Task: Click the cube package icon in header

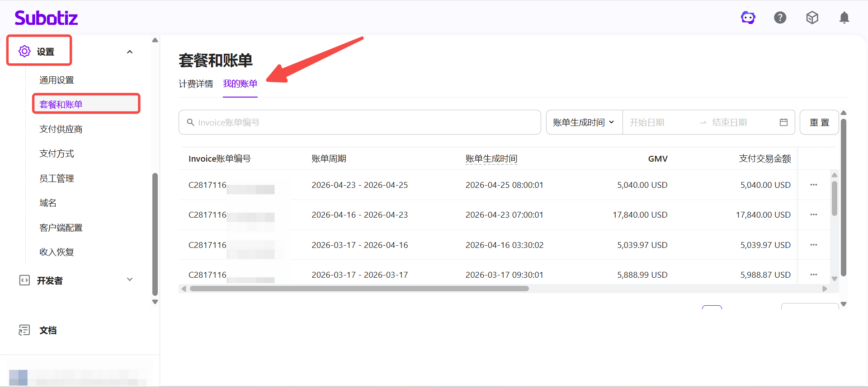Action: point(812,18)
